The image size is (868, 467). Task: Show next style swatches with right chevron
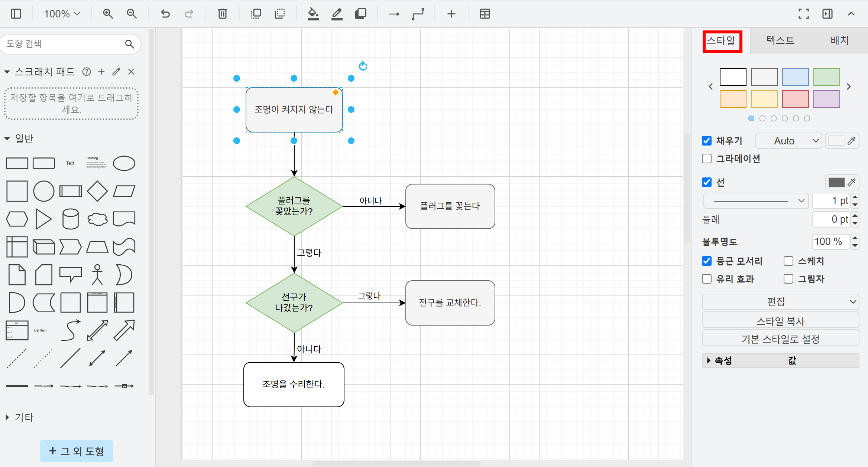pyautogui.click(x=849, y=86)
